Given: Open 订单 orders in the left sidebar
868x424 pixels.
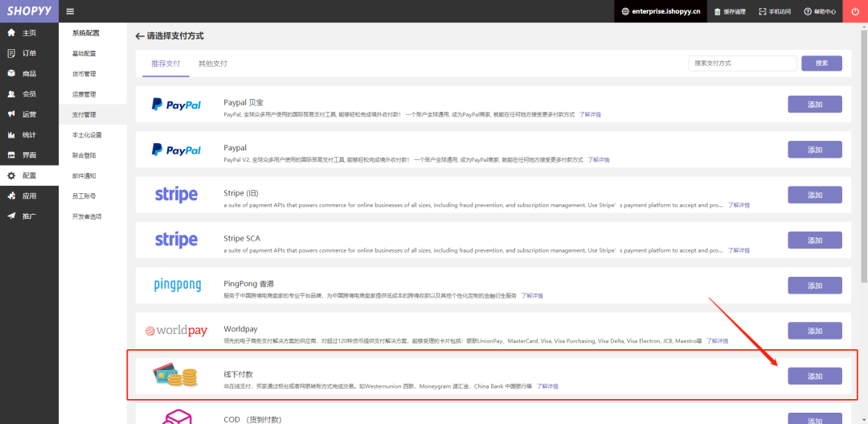Looking at the screenshot, I should pyautogui.click(x=28, y=53).
